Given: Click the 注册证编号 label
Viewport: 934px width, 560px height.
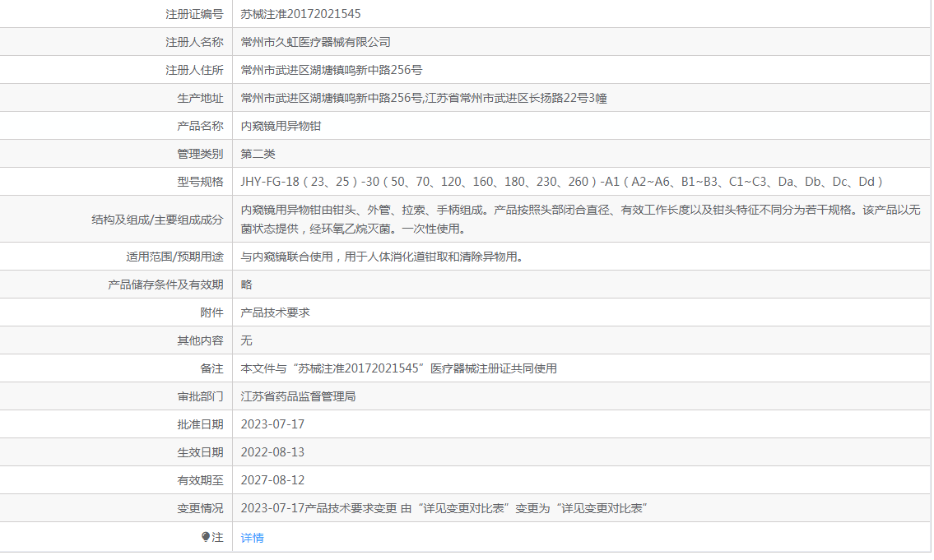Looking at the screenshot, I should 194,14.
